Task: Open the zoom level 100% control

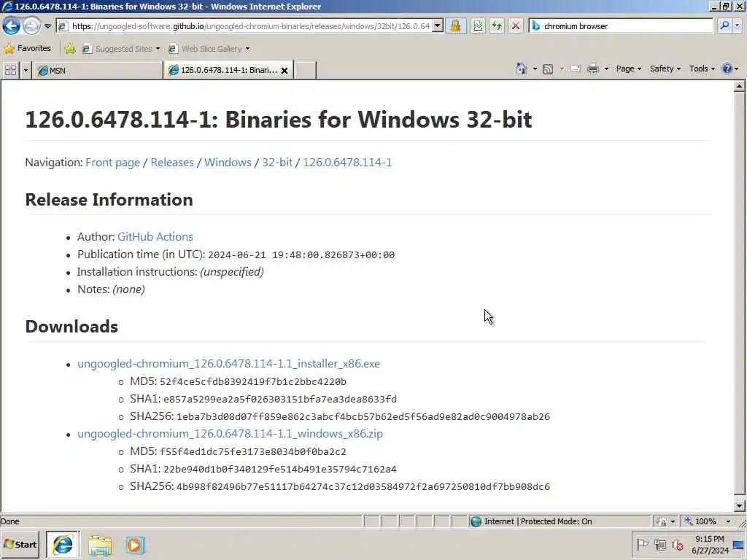Action: pos(700,521)
